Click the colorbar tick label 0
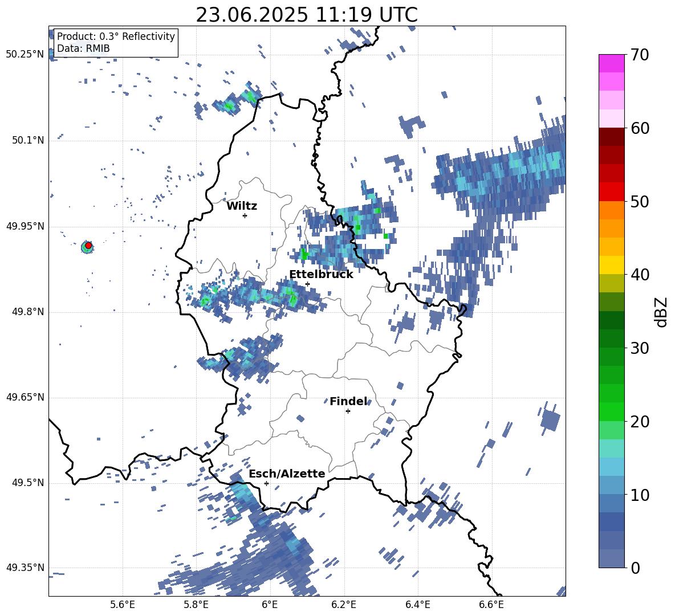Viewport: 675px width, 616px height. pyautogui.click(x=635, y=568)
